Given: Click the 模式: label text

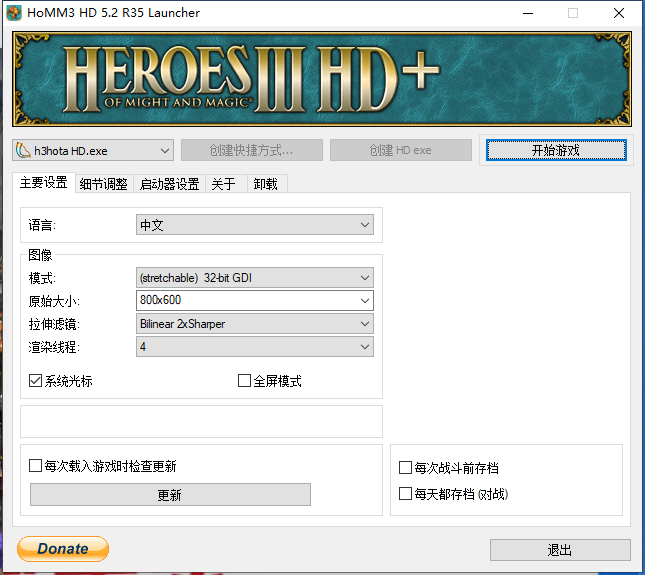Looking at the screenshot, I should tap(42, 278).
